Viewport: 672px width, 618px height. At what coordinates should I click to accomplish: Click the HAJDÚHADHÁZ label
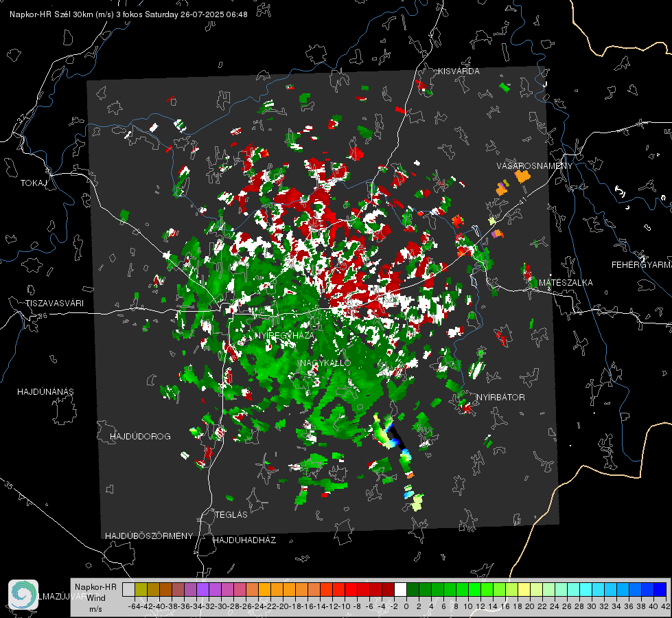[x=244, y=540]
